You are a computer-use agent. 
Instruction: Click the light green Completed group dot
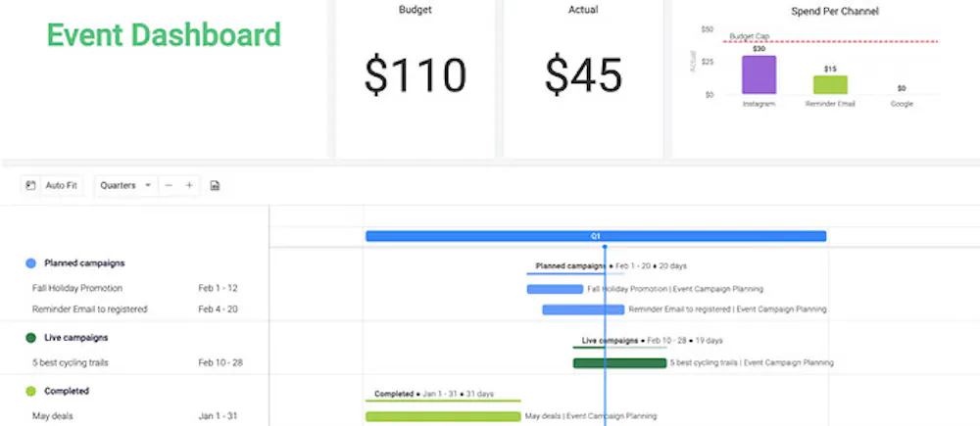(x=31, y=391)
